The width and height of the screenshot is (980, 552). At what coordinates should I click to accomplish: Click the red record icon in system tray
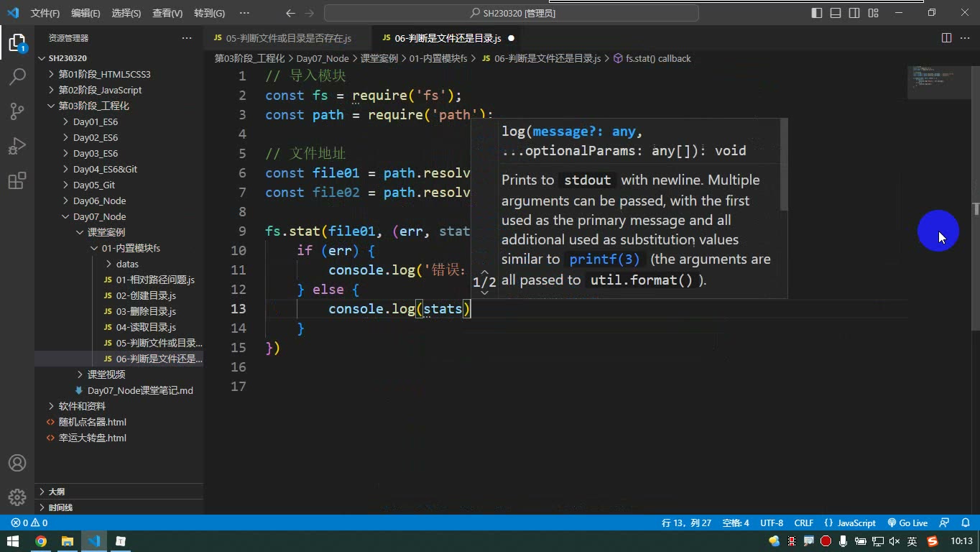[x=826, y=541]
